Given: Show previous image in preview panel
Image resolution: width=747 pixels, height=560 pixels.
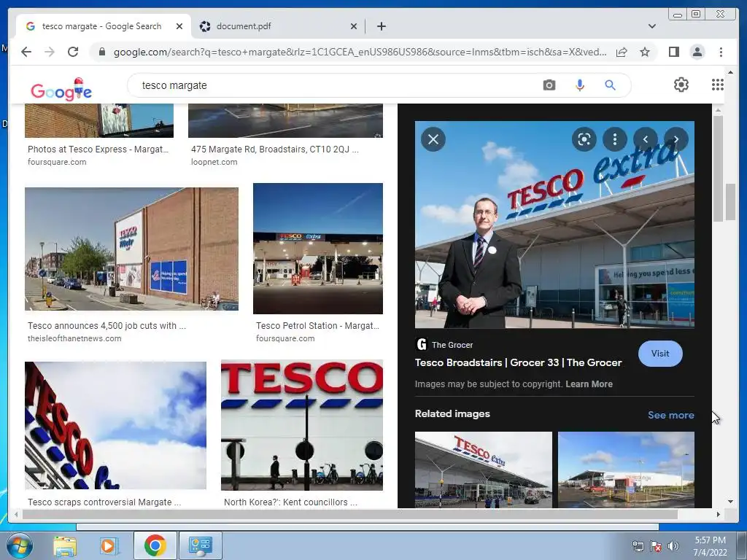Looking at the screenshot, I should point(646,139).
